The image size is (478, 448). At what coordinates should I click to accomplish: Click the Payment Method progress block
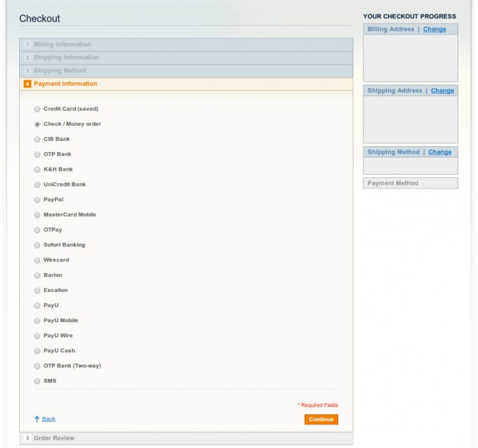[x=410, y=183]
